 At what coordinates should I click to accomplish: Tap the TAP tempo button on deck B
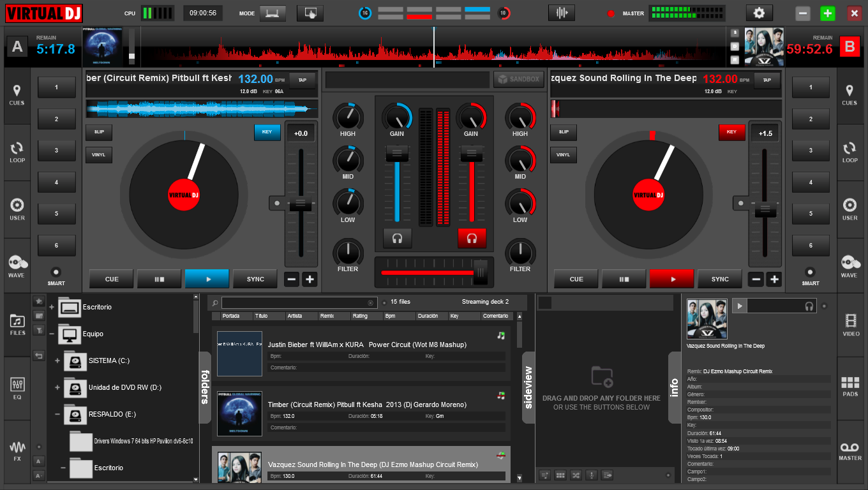[767, 80]
